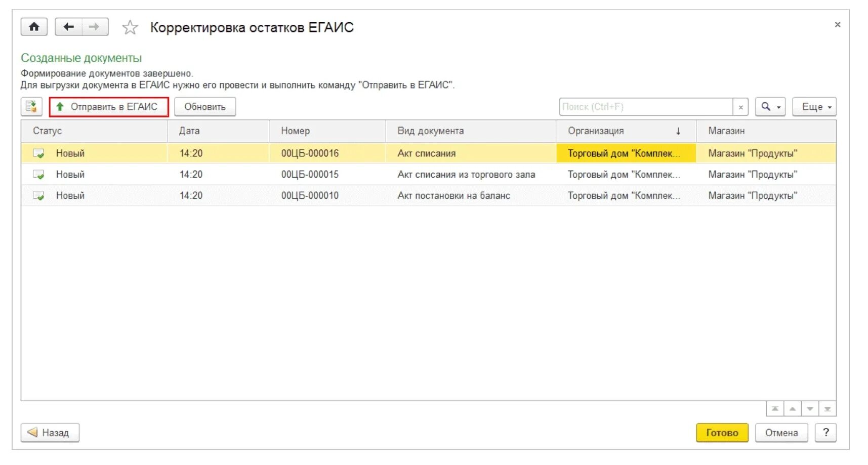Image resolution: width=868 pixels, height=465 pixels.
Task: Jump to first row in list
Action: pyautogui.click(x=775, y=409)
